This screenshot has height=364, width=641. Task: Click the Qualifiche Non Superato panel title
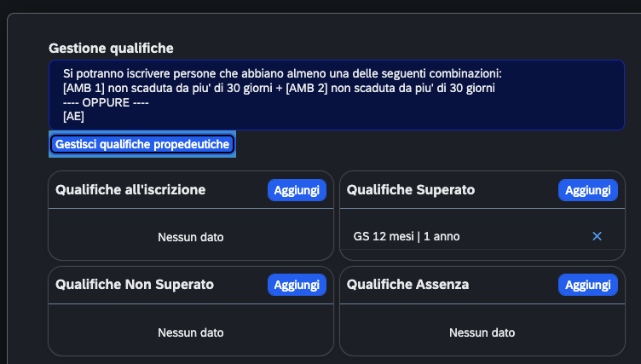[x=135, y=284]
